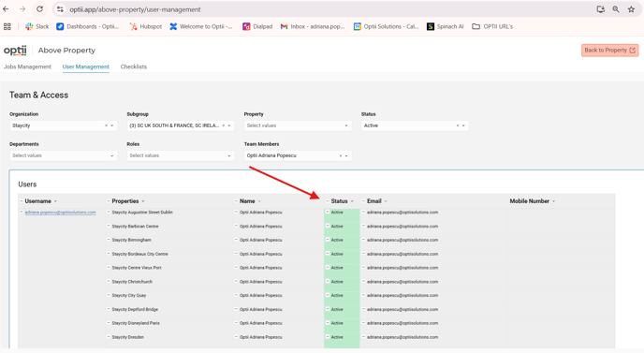Open the Properties column header menu

(143, 201)
